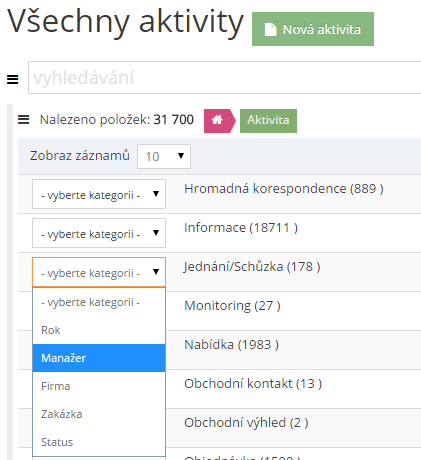The image size is (421, 460).
Task: Select the '- vyberte kategorii -' list option
Action: pyautogui.click(x=99, y=302)
